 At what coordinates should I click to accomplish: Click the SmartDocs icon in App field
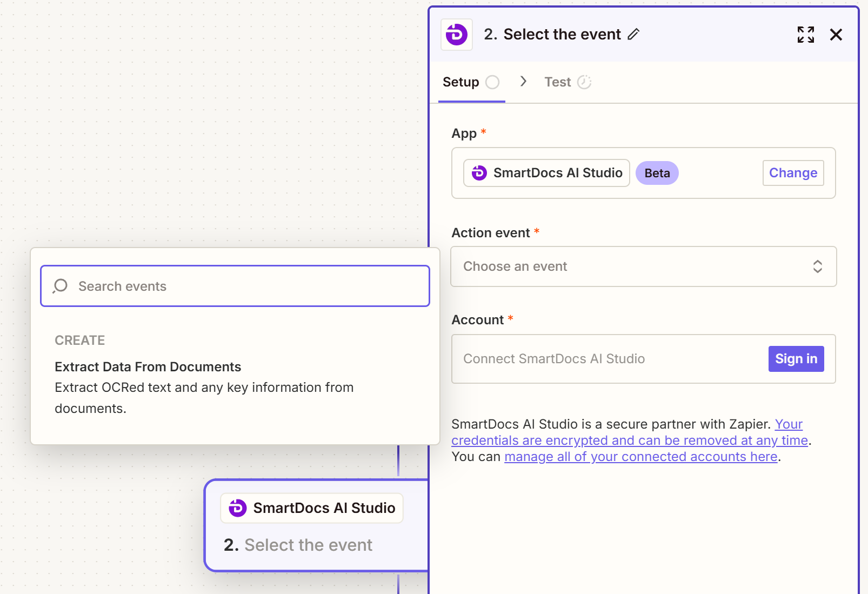[x=479, y=173]
